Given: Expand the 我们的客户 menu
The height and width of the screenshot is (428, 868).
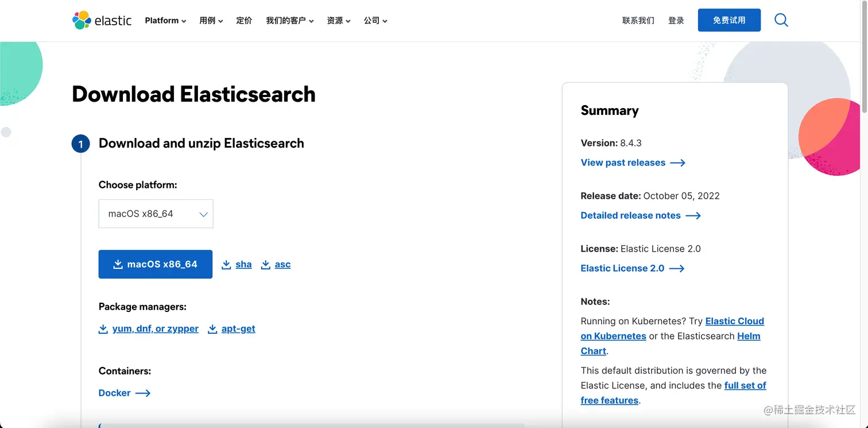Looking at the screenshot, I should click(289, 21).
